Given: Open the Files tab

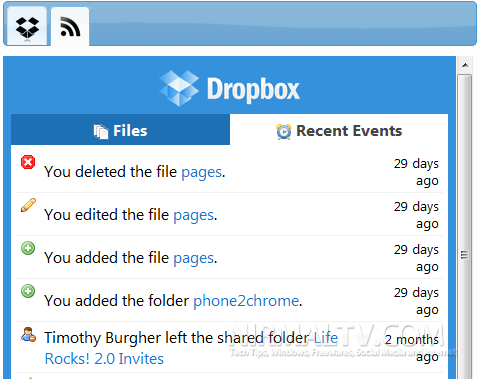Looking at the screenshot, I should click(120, 130).
